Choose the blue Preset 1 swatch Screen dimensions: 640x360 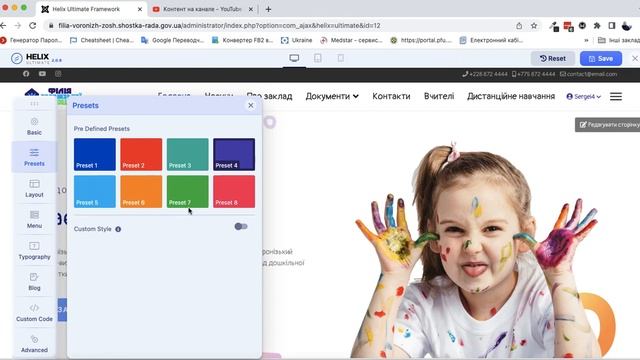click(95, 154)
